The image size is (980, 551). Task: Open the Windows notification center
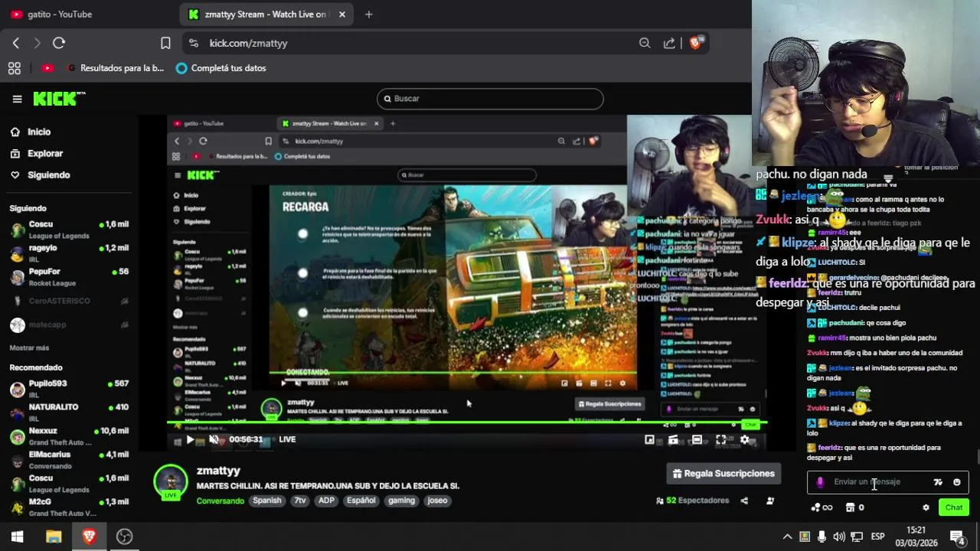(x=956, y=536)
